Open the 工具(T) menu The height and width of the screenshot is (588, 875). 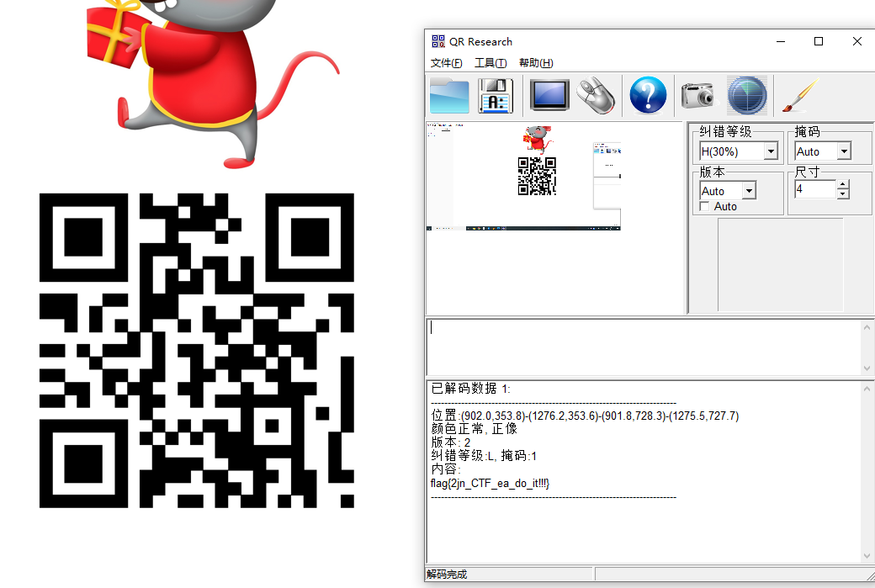pos(491,63)
